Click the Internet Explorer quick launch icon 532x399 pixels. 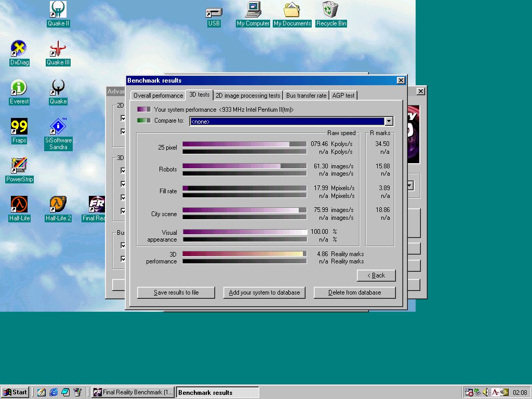point(54,392)
